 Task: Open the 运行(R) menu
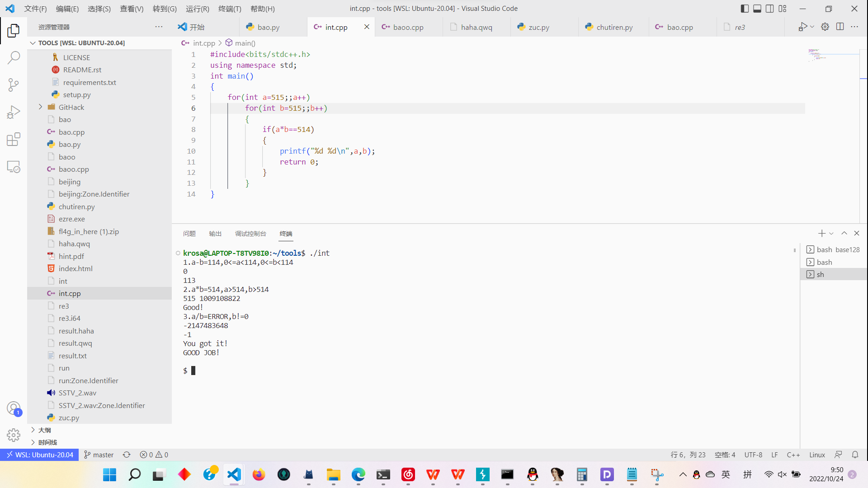coord(198,9)
